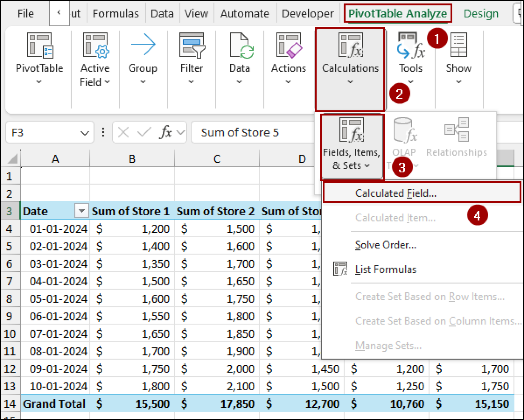Click the Data refresh icon
Image resolution: width=524 pixels, height=420 pixels.
tap(239, 46)
